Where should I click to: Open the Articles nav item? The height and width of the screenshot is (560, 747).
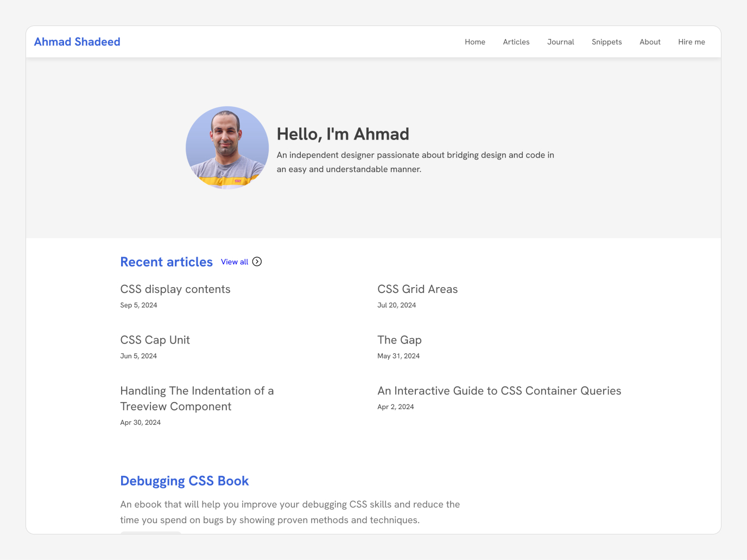click(516, 42)
